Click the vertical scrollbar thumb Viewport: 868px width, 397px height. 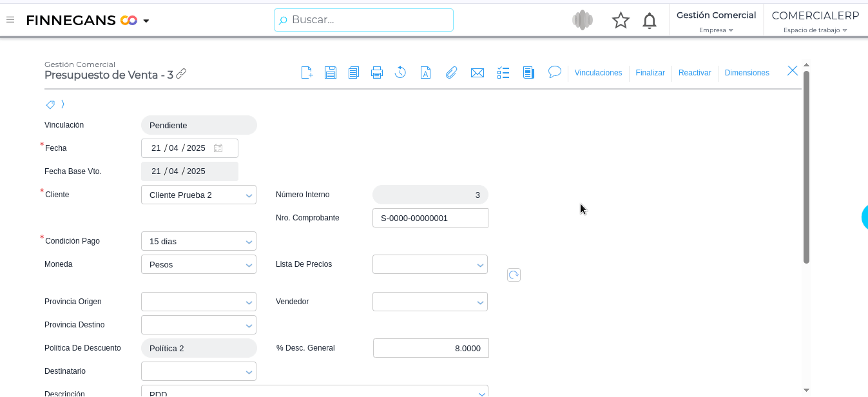pos(806,167)
